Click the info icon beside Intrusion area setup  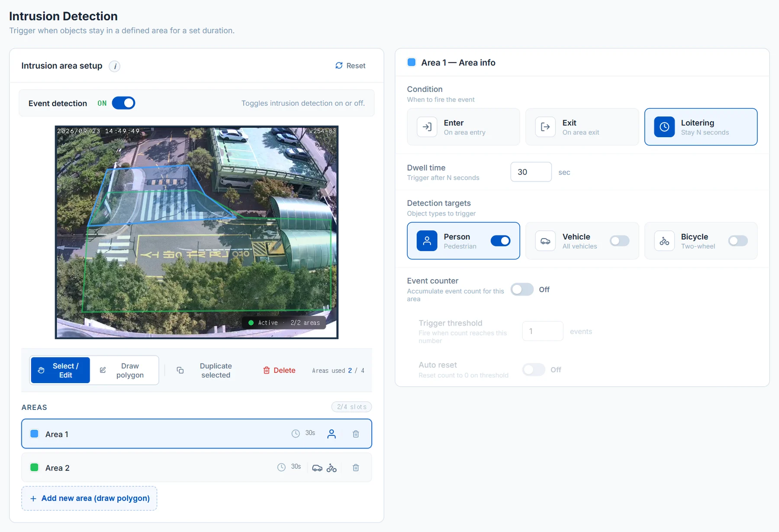point(114,66)
